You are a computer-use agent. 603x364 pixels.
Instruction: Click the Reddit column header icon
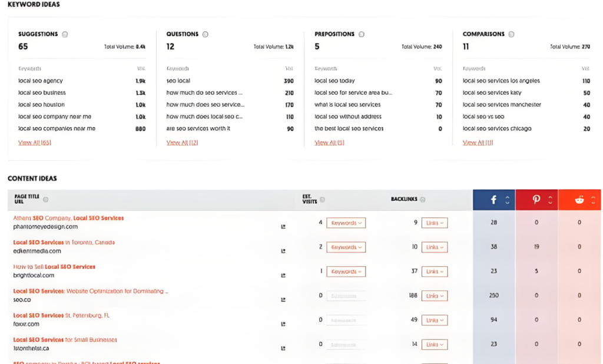(579, 200)
